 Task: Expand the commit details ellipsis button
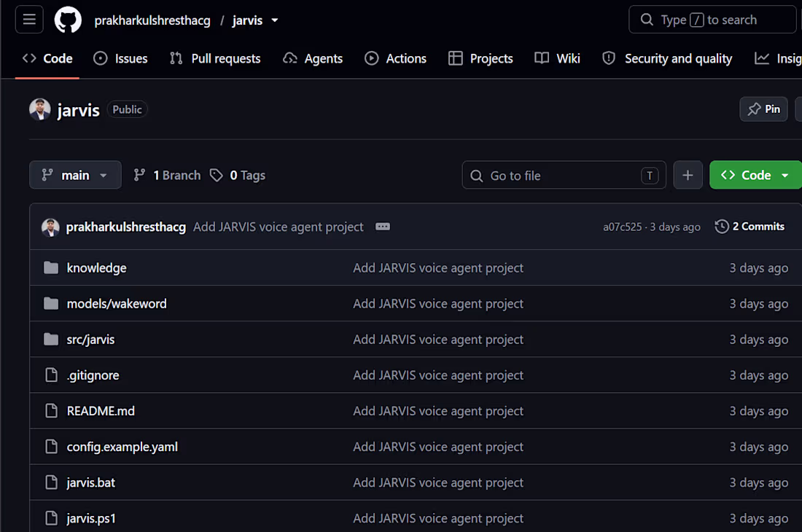click(383, 227)
